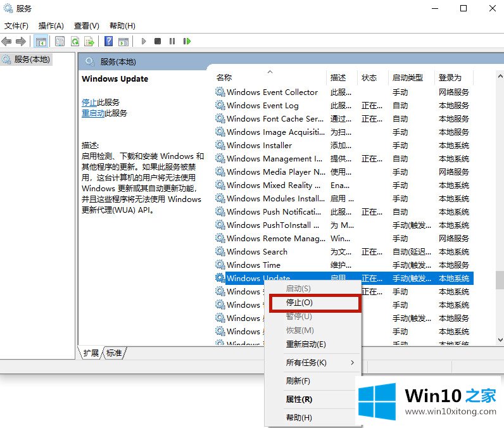This screenshot has width=504, height=428.
Task: Click the Refresh toolbar icon
Action: 75,41
